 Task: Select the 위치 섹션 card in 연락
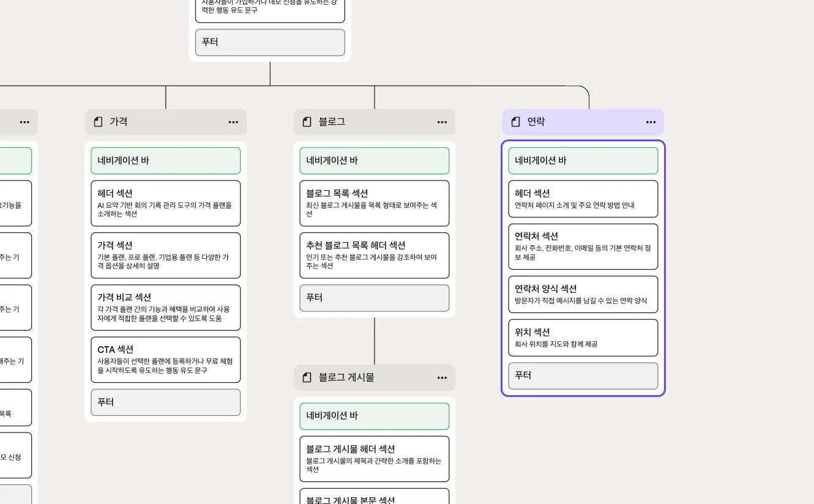[x=583, y=338]
